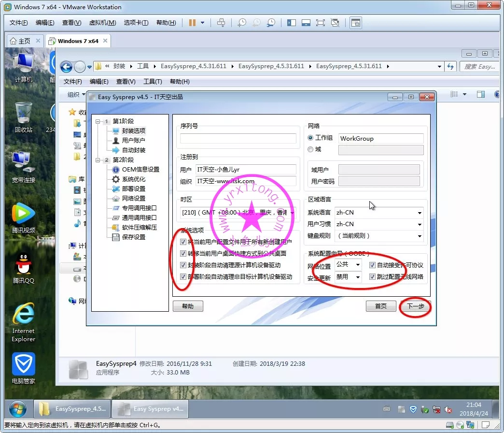Click the VMware pause virtual machine icon
504x433 pixels.
(x=192, y=23)
